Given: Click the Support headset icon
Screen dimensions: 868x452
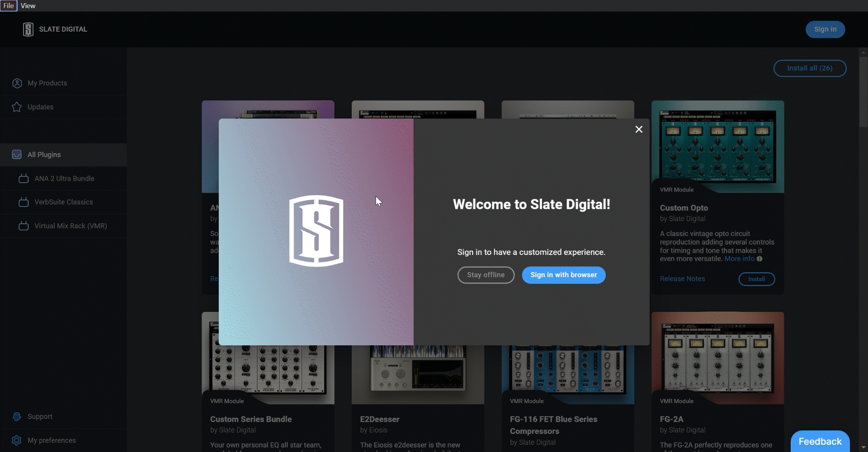Looking at the screenshot, I should [17, 417].
